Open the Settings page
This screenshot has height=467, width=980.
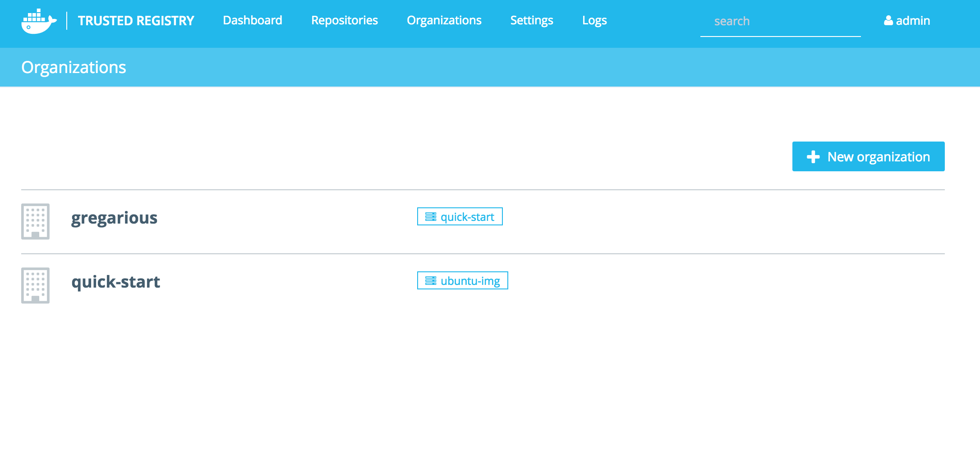tap(532, 20)
